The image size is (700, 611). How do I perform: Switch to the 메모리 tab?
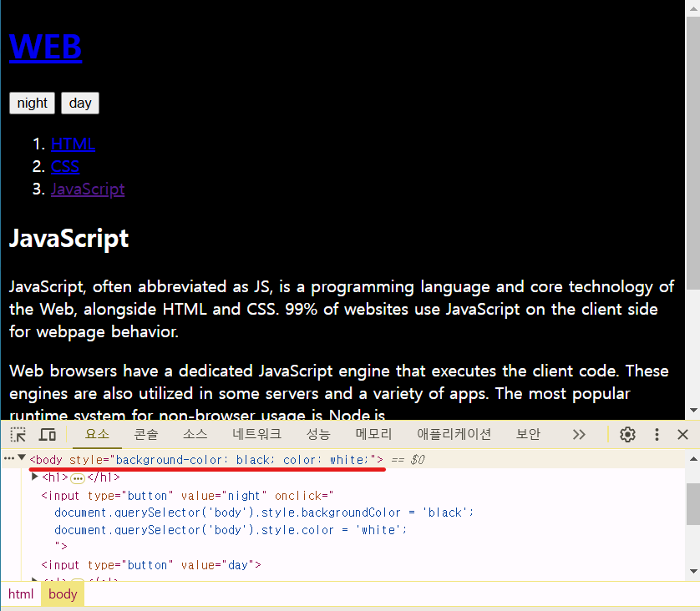coord(373,434)
